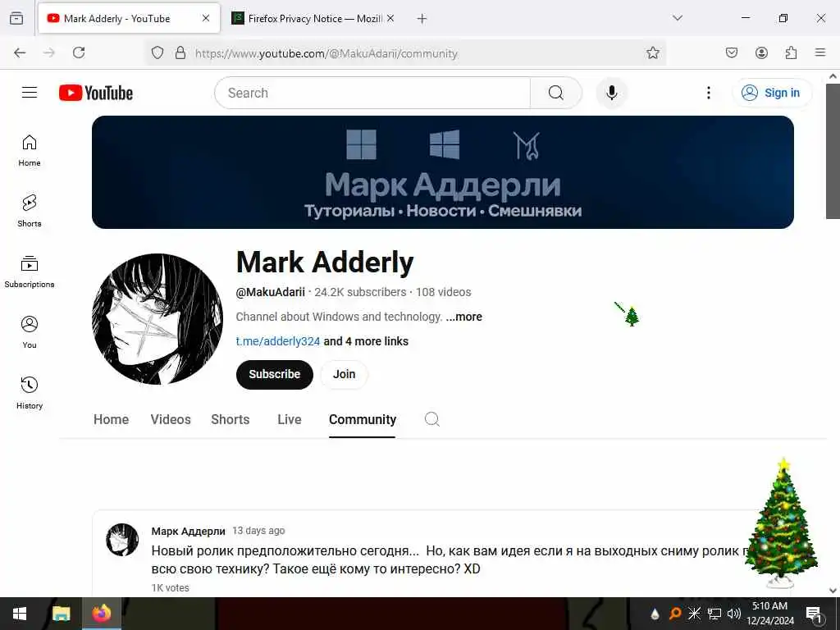This screenshot has height=630, width=840.
Task: Go to YouTube home via logo
Action: click(96, 93)
